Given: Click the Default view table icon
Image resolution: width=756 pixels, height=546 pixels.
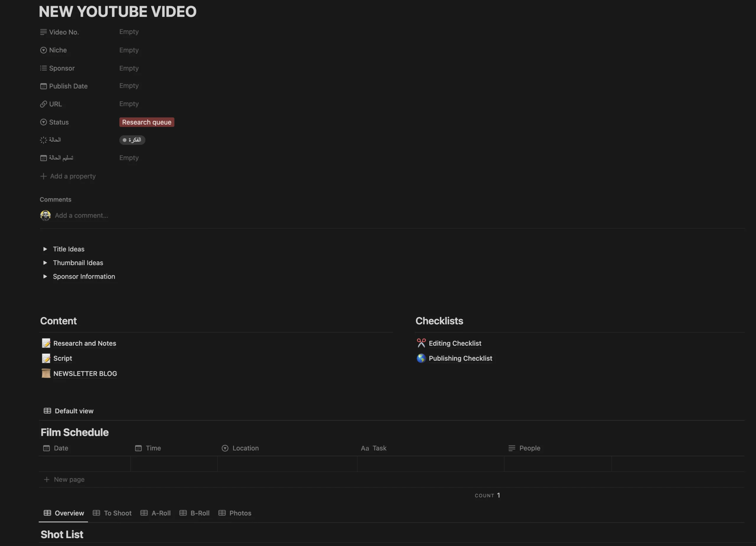Looking at the screenshot, I should point(48,411).
